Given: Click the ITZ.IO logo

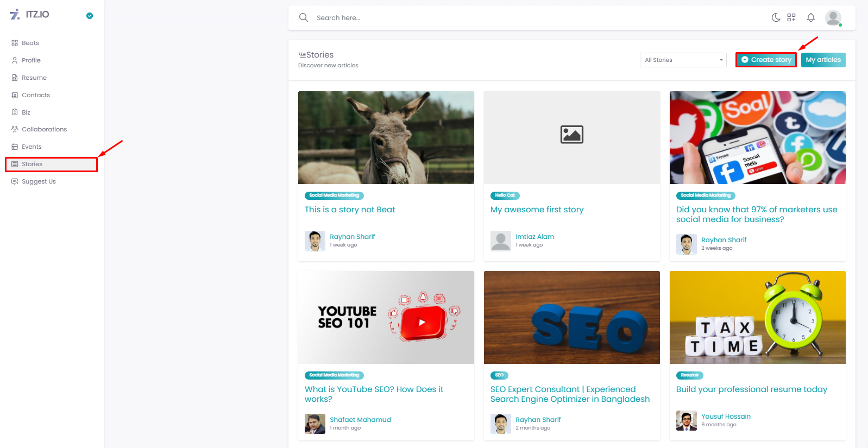Looking at the screenshot, I should coord(30,15).
